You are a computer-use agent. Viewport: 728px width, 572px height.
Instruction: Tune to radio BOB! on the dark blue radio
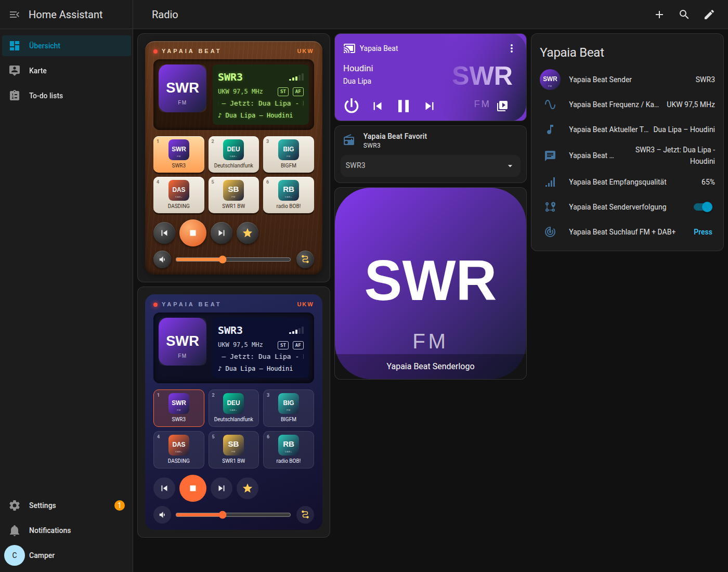pyautogui.click(x=289, y=450)
